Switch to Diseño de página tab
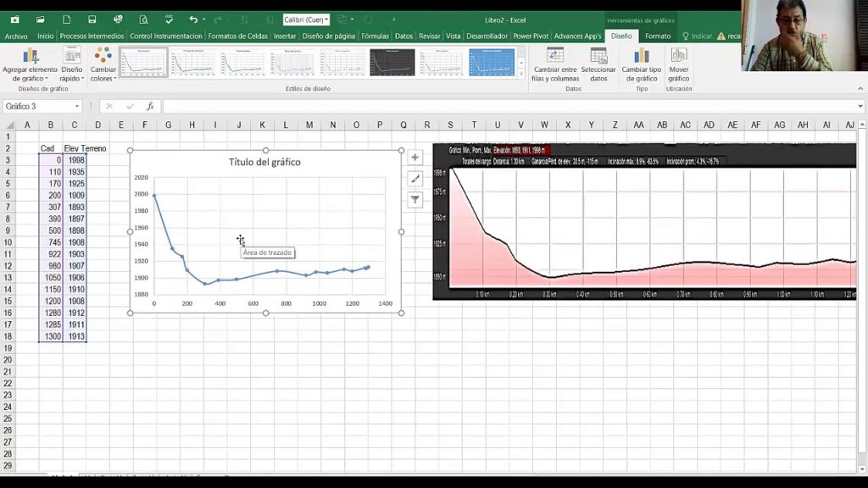 [x=328, y=36]
